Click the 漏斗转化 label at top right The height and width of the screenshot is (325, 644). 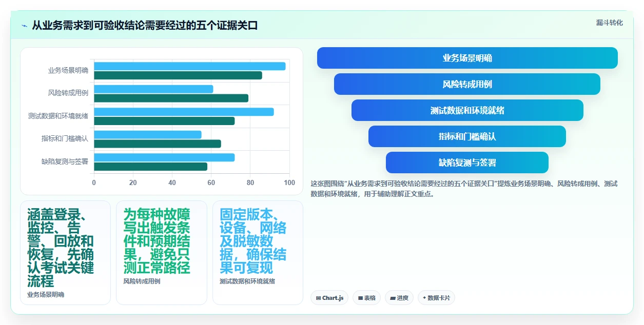(609, 23)
